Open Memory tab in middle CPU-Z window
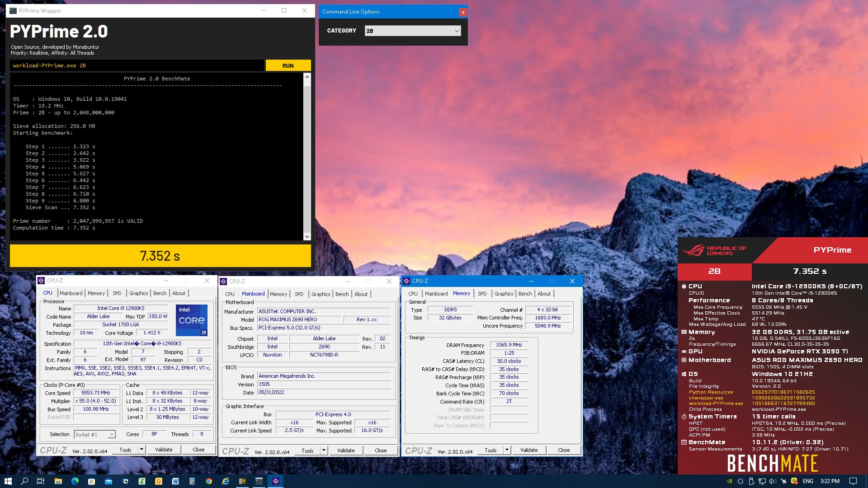Viewport: 868px width, 488px height. pos(278,294)
